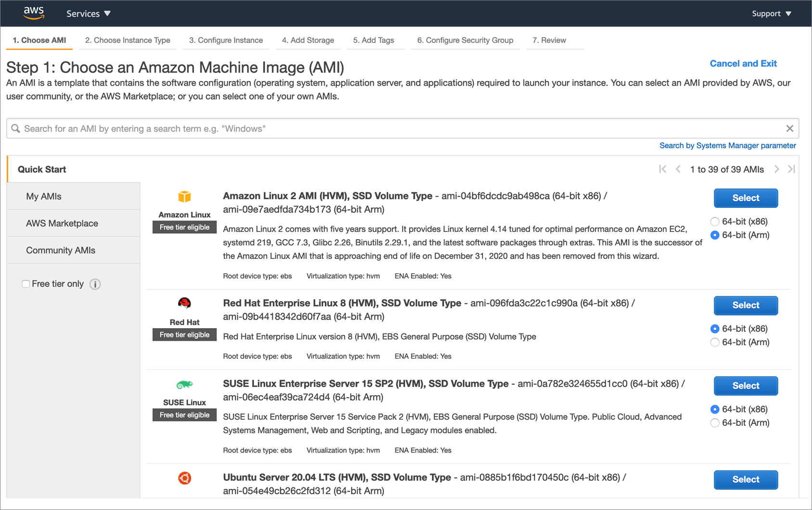Click the Ubuntu logo icon
Image resolution: width=812 pixels, height=510 pixels.
184,478
